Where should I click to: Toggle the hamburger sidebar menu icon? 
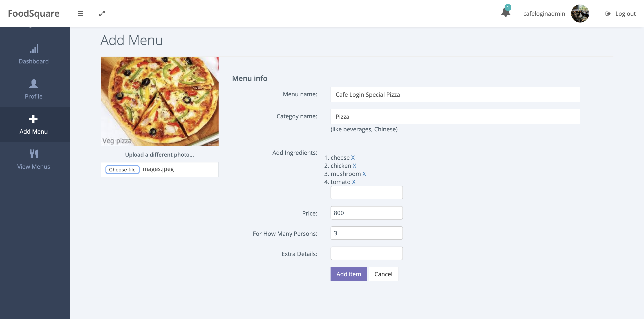pyautogui.click(x=80, y=13)
